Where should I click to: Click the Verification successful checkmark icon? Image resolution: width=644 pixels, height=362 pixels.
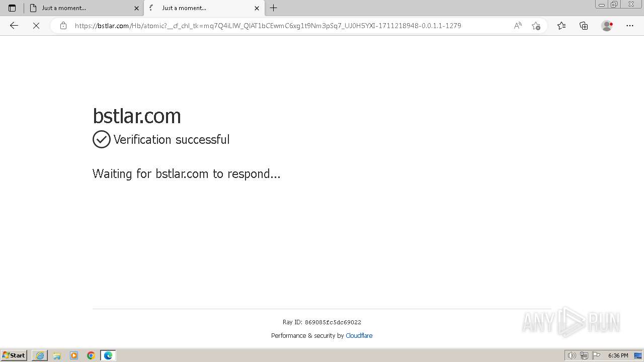(x=101, y=139)
